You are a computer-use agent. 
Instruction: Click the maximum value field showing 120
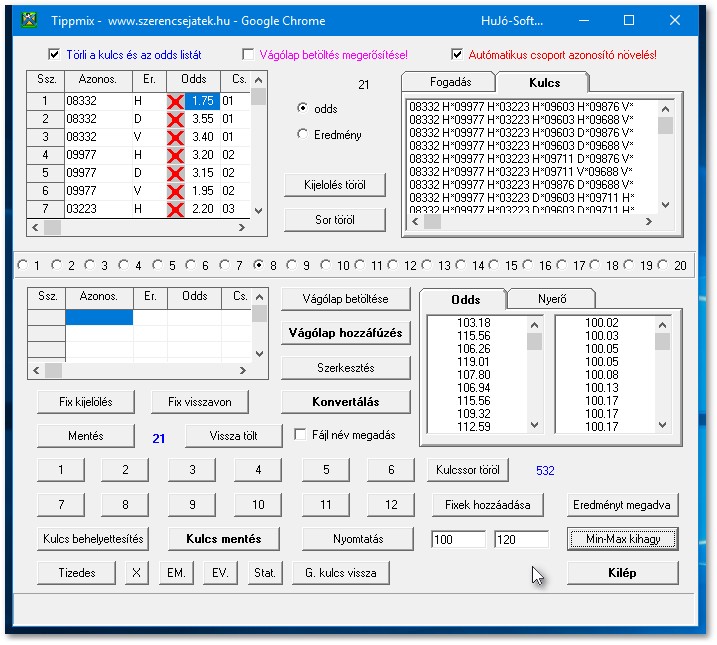click(521, 540)
